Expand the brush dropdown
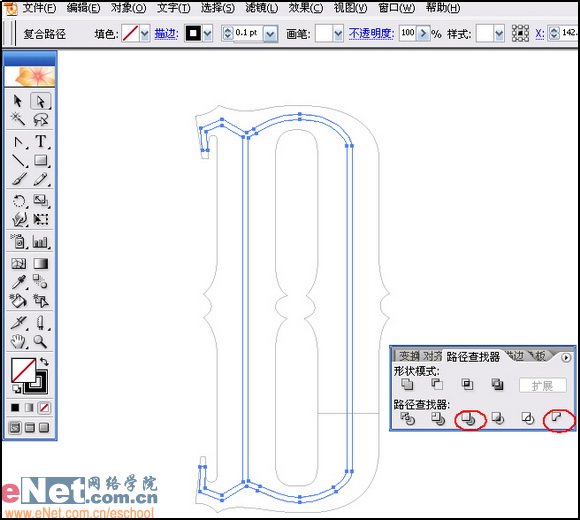 coord(338,34)
